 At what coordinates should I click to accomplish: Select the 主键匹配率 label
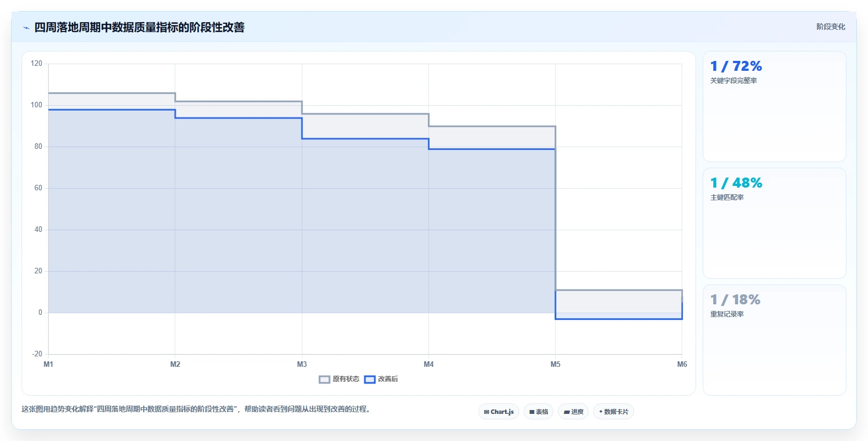(x=727, y=198)
